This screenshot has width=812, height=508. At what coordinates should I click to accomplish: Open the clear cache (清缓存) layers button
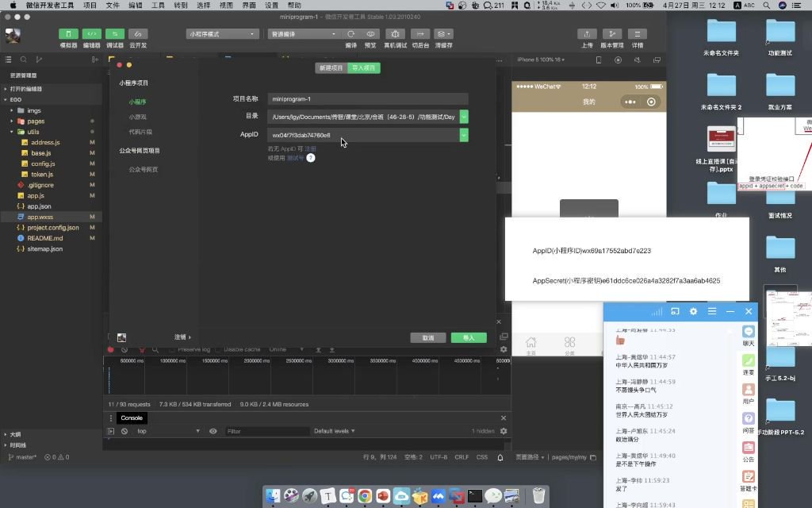(443, 33)
